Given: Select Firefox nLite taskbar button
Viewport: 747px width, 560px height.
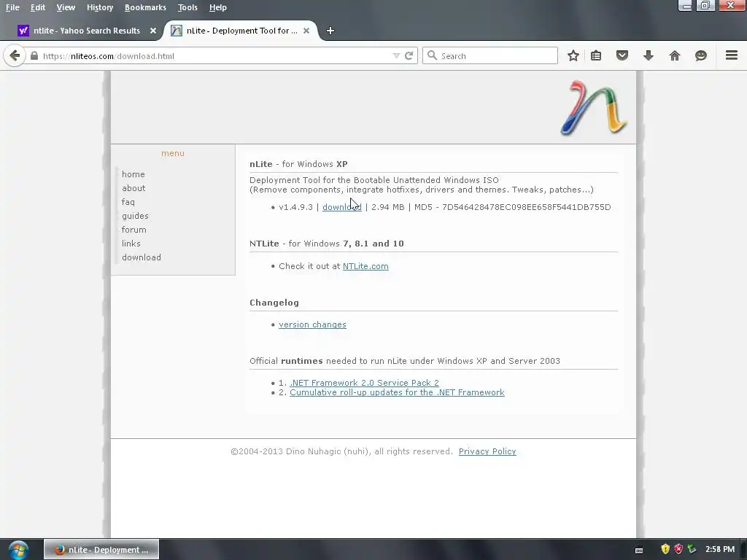Looking at the screenshot, I should (101, 550).
